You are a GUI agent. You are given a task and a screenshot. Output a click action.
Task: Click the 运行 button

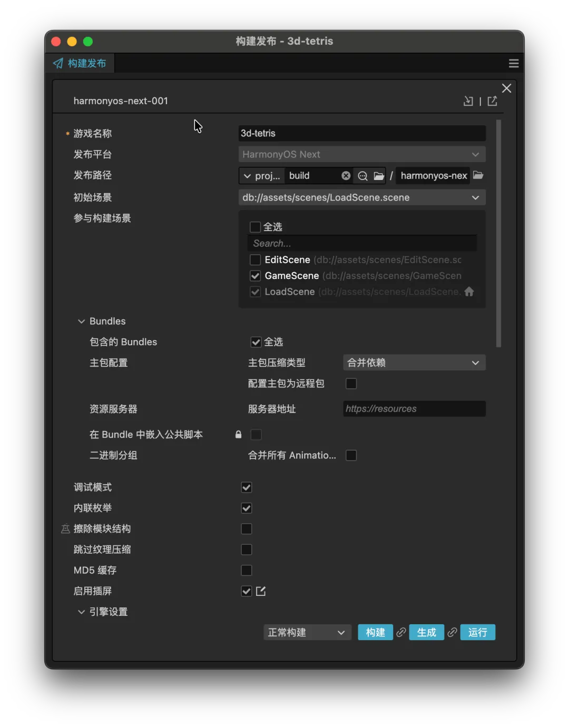477,633
